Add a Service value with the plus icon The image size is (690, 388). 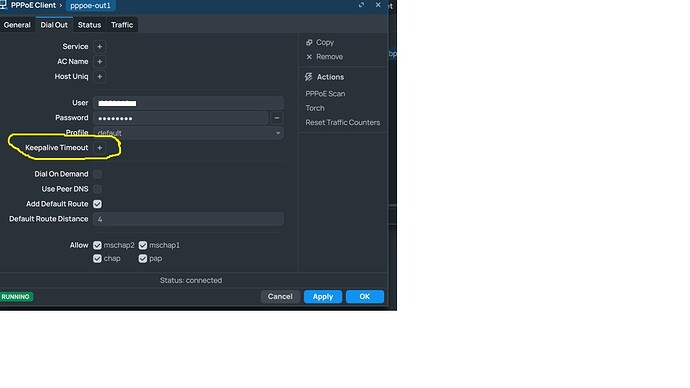click(x=99, y=47)
